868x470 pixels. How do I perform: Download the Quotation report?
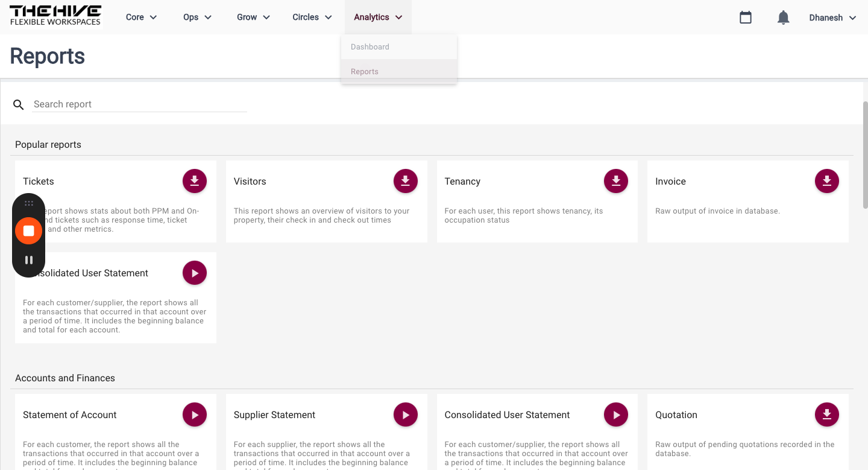click(x=827, y=414)
